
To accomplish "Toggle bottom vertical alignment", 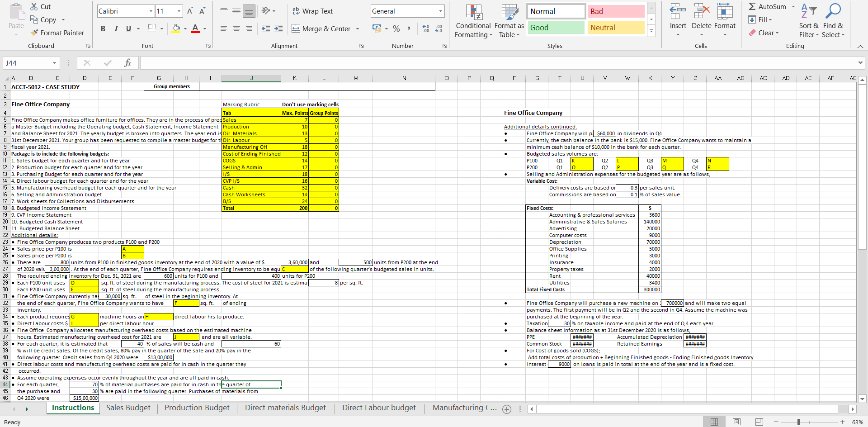I will [x=249, y=11].
